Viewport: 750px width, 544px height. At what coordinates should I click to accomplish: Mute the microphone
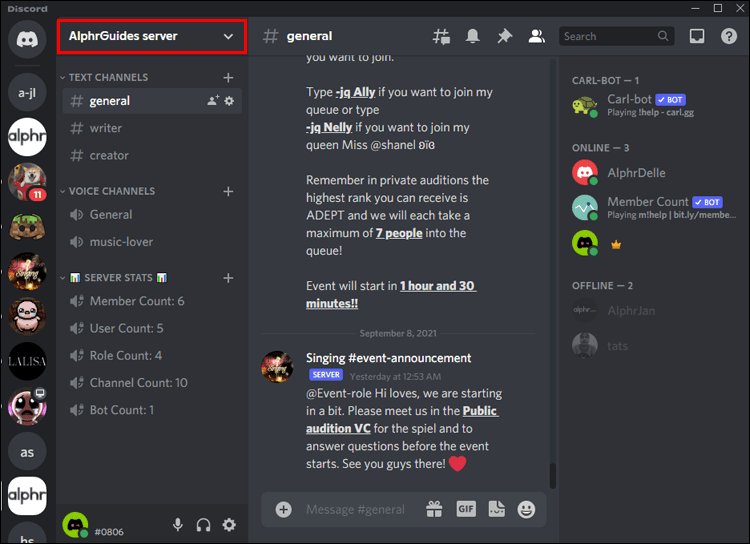point(177,525)
